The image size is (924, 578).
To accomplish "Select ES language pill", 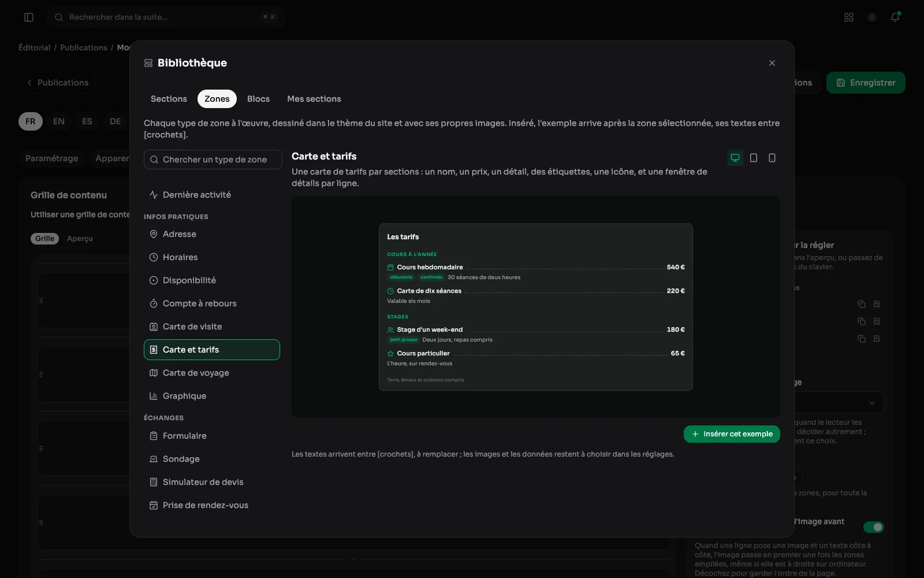I will click(x=87, y=121).
